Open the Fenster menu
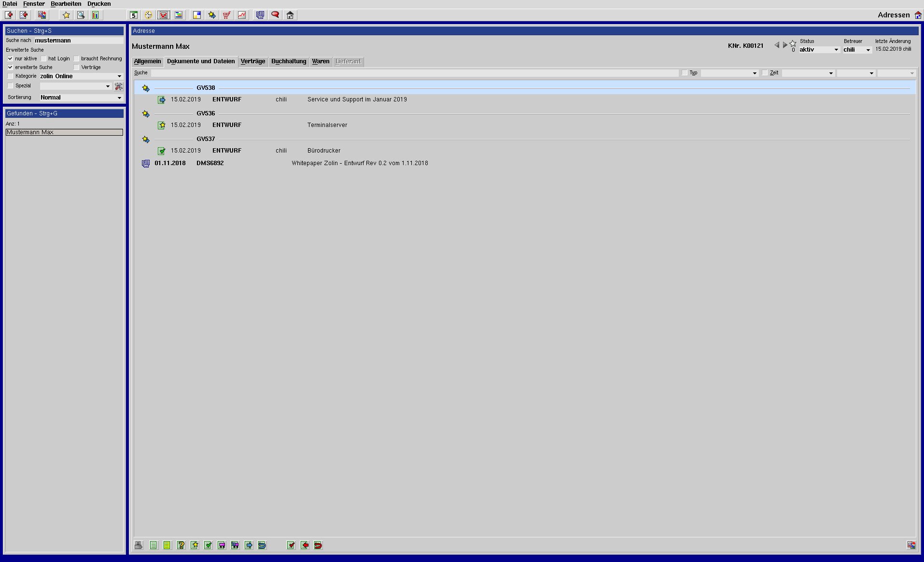Viewport: 924px width, 562px height. [34, 4]
